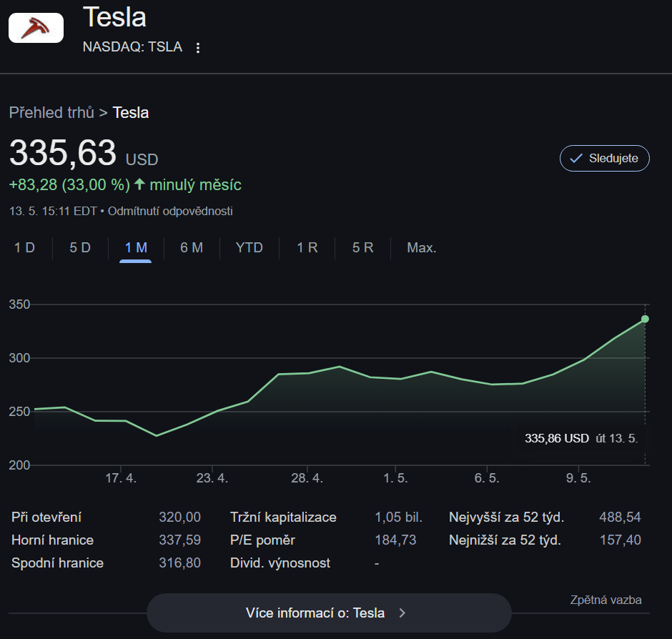
Task: Click the 1. 5. date label on chart axis
Action: click(x=395, y=478)
